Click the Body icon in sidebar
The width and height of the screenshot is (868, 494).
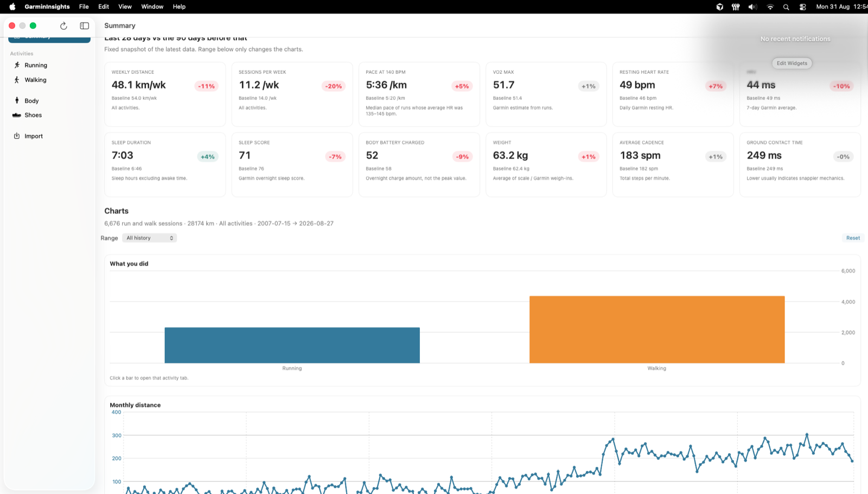pos(17,100)
